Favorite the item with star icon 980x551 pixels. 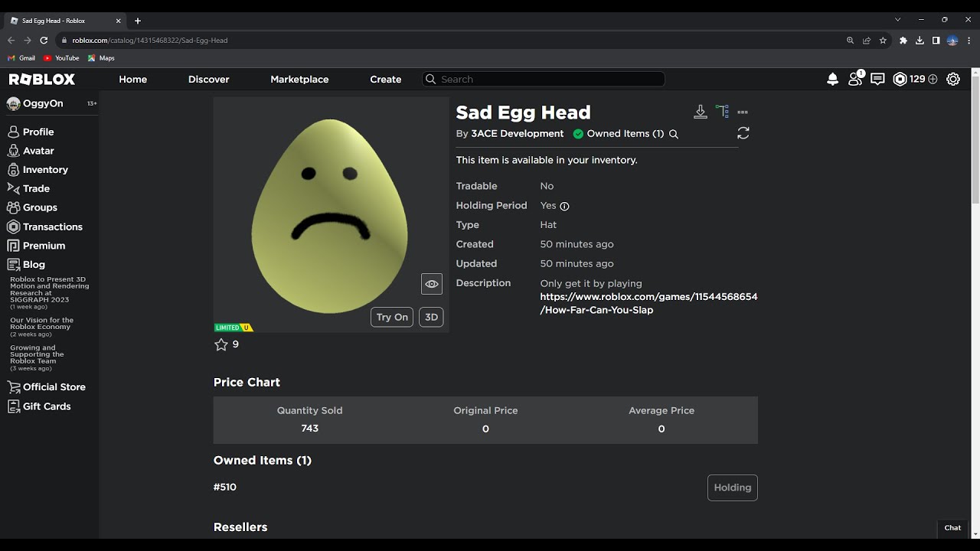coord(221,344)
